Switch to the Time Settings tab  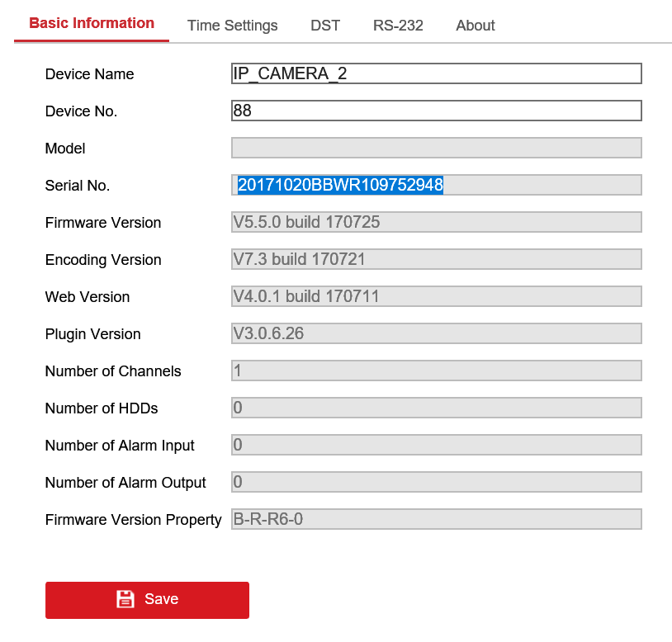pyautogui.click(x=232, y=26)
